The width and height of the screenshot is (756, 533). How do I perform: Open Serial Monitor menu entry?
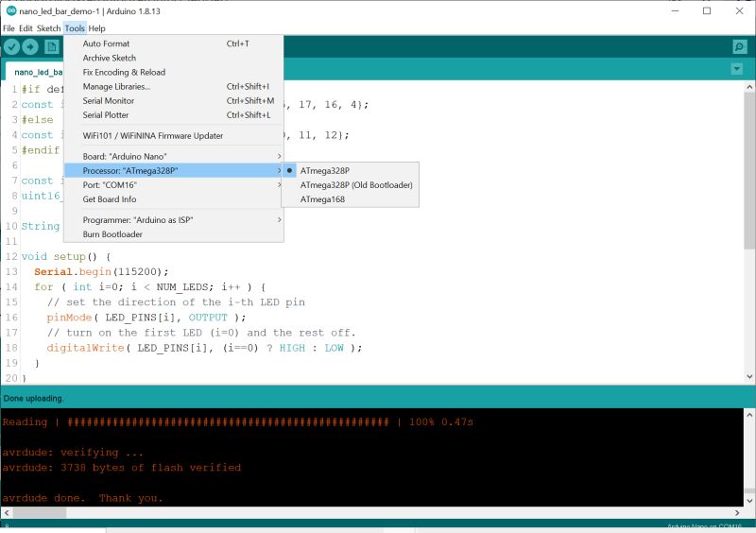click(x=174, y=101)
